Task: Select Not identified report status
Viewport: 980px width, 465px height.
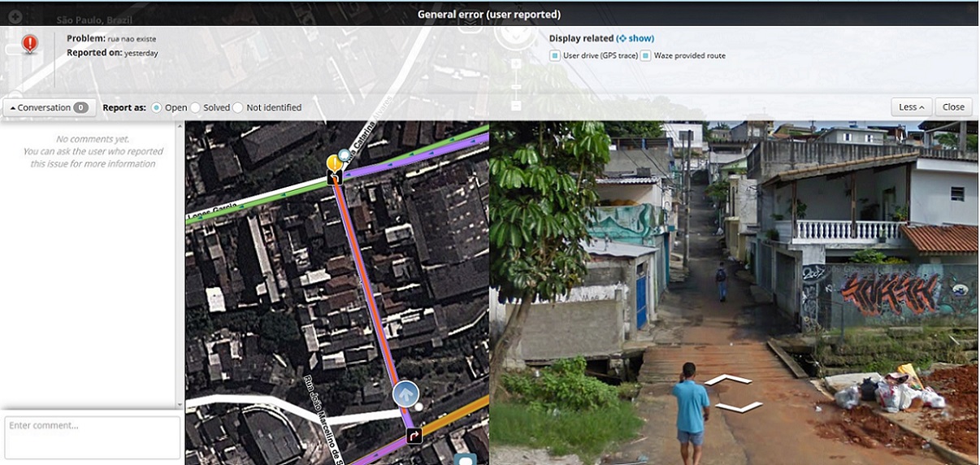Action: tap(238, 107)
